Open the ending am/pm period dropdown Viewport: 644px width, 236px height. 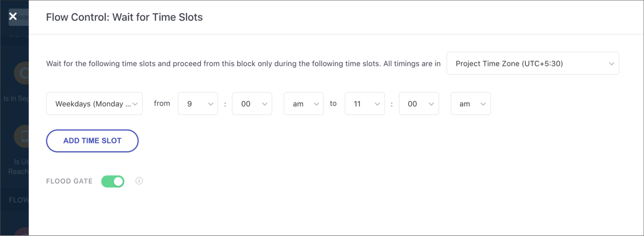point(470,103)
